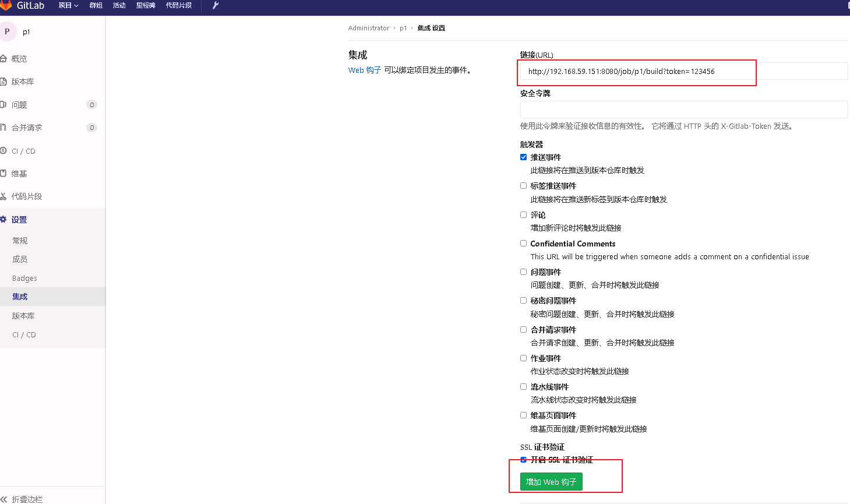Open the 项目 dropdown menu
This screenshot has width=850, height=504.
(68, 6)
